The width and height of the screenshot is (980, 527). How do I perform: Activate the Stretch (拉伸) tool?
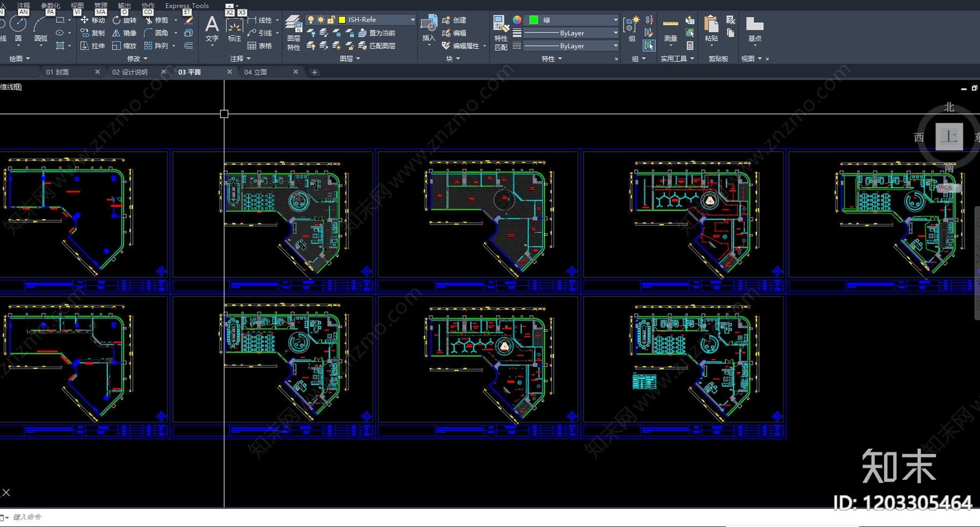point(92,46)
